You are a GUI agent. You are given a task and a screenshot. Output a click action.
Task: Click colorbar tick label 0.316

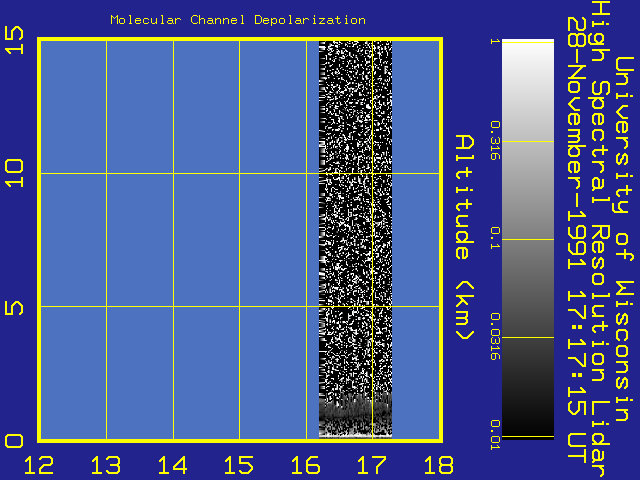click(x=495, y=141)
